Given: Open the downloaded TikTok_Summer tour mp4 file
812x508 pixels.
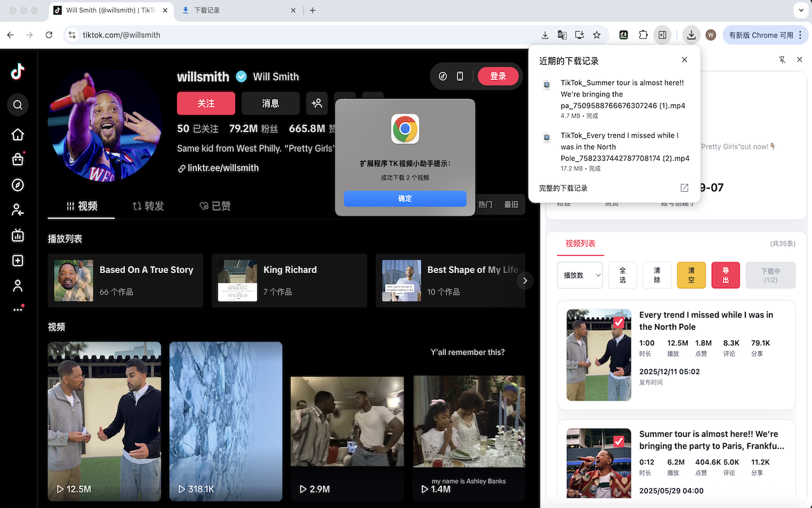Looking at the screenshot, I should point(622,94).
